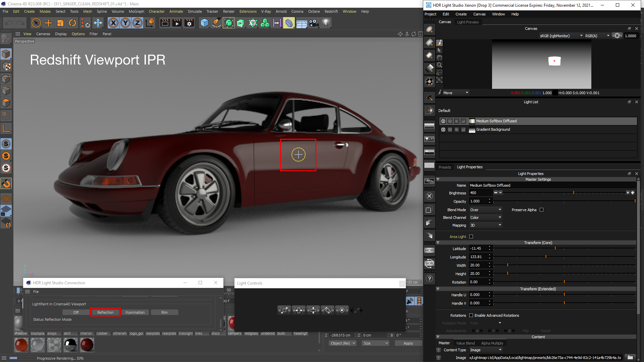Select the arrow pointer tool in HDR Light Studio canvas
The height and width of the screenshot is (362, 644).
point(439,50)
